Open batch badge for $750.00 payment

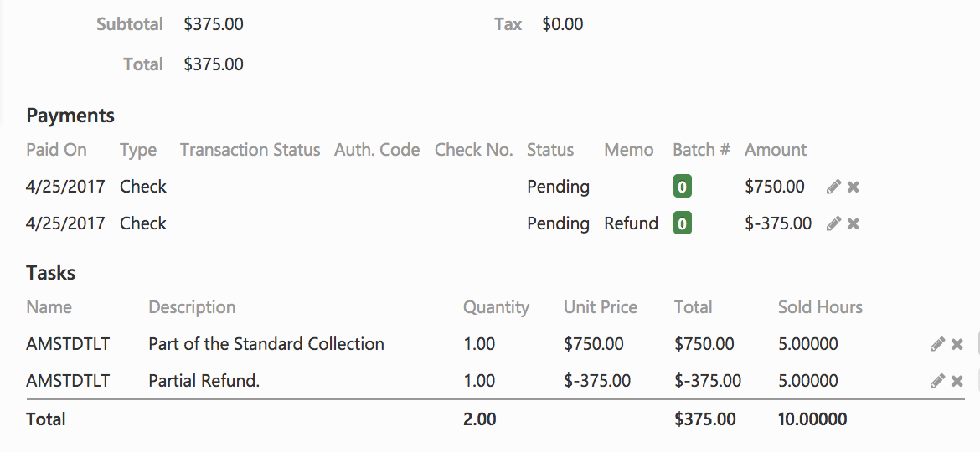coord(683,187)
